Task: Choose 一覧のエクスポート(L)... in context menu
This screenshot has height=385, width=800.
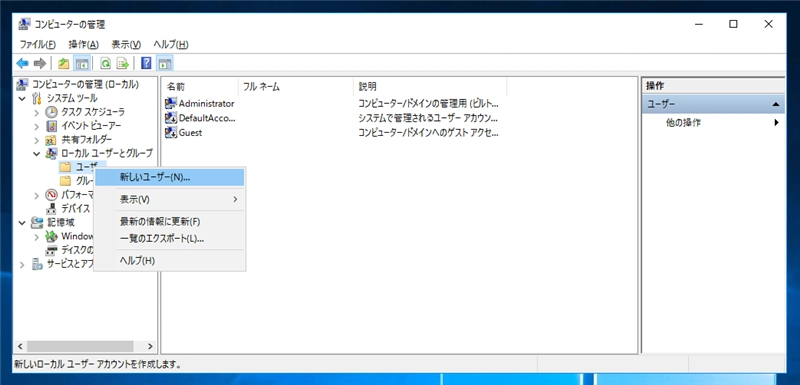Action: pos(170,239)
